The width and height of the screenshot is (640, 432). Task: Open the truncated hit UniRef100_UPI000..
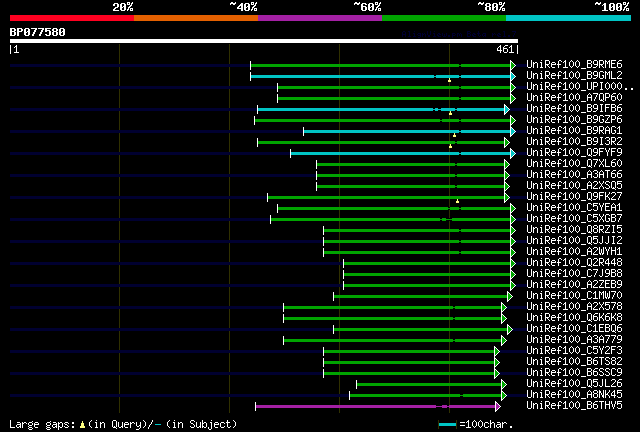(580, 87)
